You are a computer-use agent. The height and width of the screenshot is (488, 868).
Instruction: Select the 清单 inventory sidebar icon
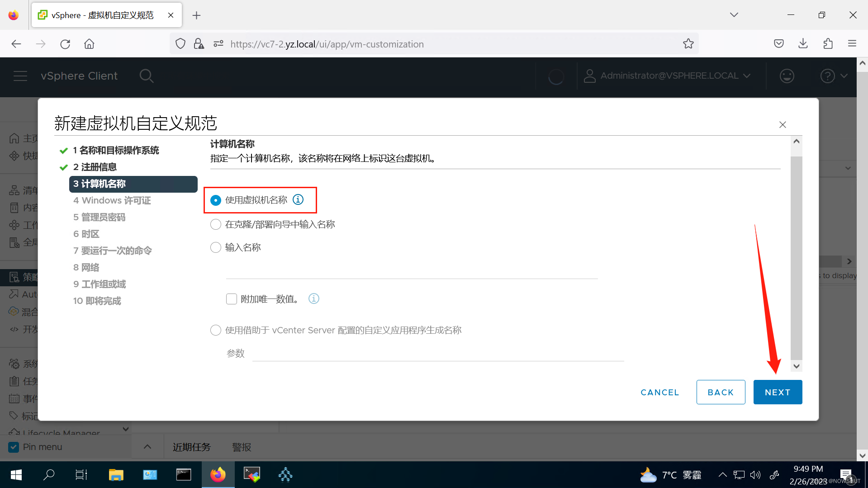click(15, 190)
